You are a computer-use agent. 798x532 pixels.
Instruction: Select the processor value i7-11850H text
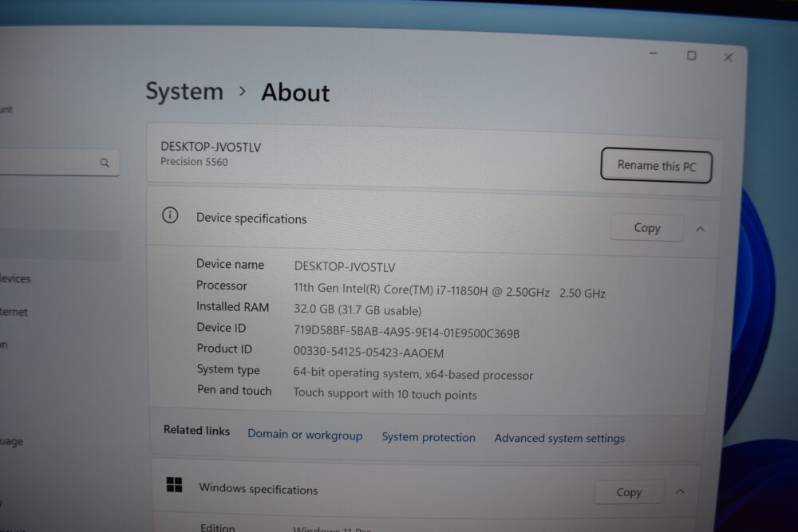[x=449, y=290]
